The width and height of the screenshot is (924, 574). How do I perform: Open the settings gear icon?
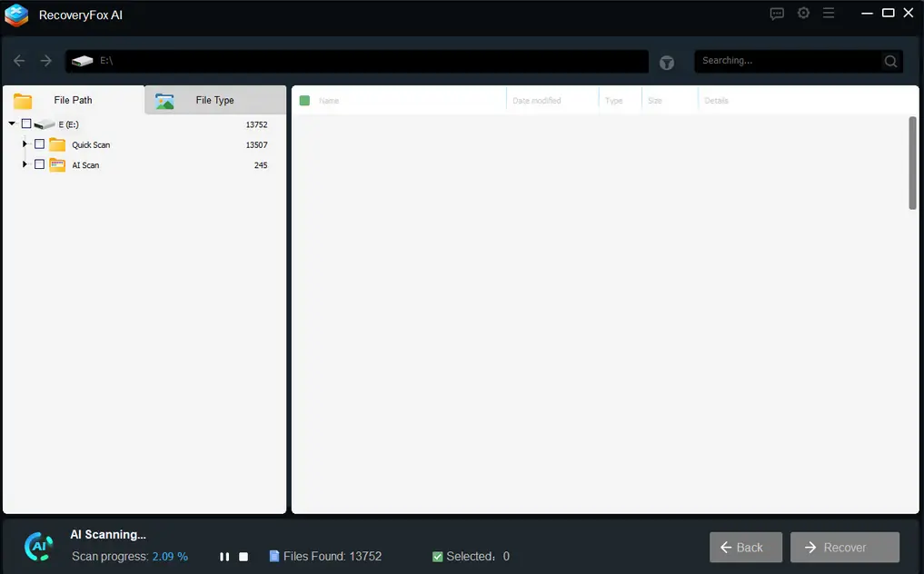click(803, 13)
